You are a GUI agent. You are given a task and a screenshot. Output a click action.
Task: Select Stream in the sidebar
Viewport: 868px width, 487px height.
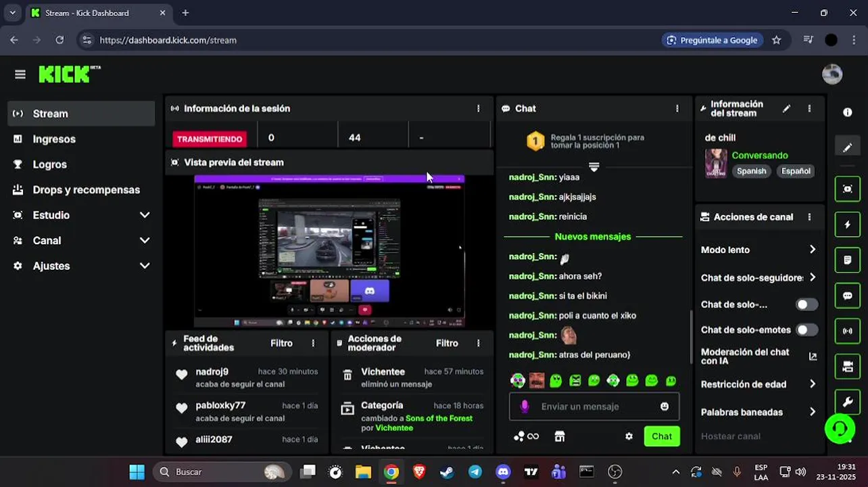pos(81,114)
